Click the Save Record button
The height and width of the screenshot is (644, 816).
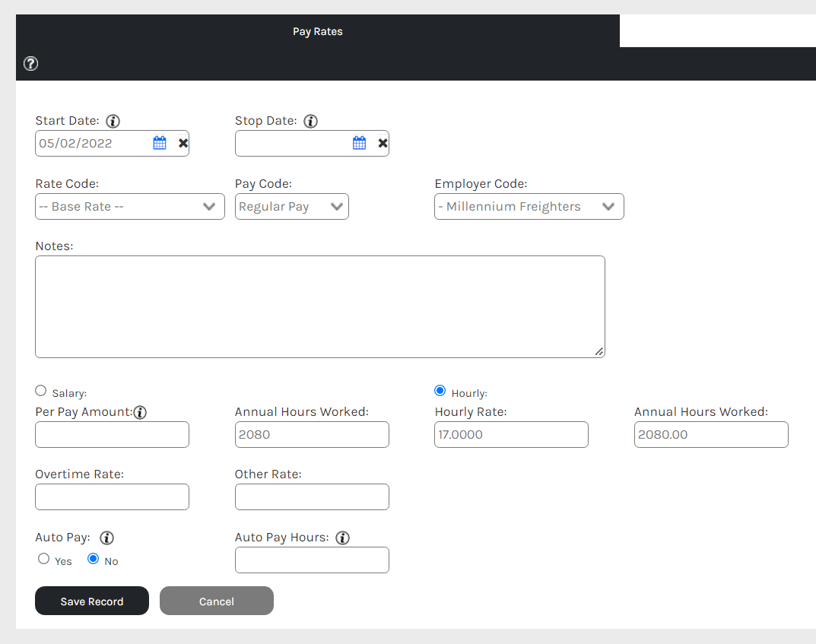click(x=92, y=601)
